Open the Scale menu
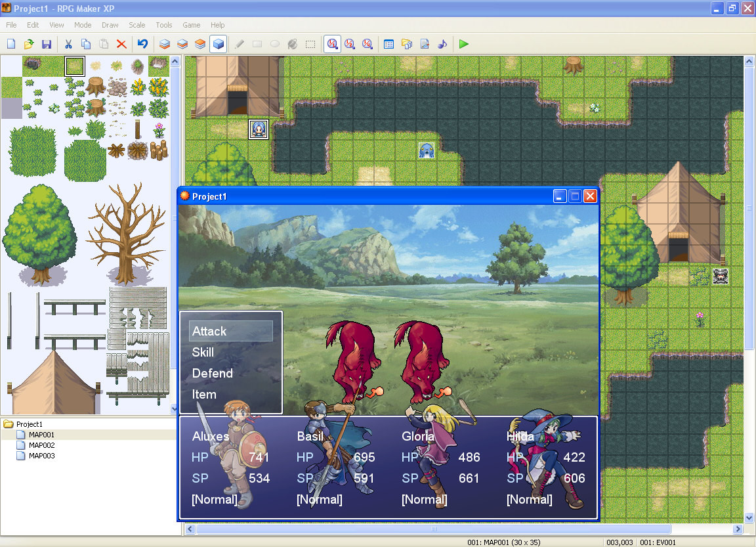756x547 pixels. click(x=137, y=25)
